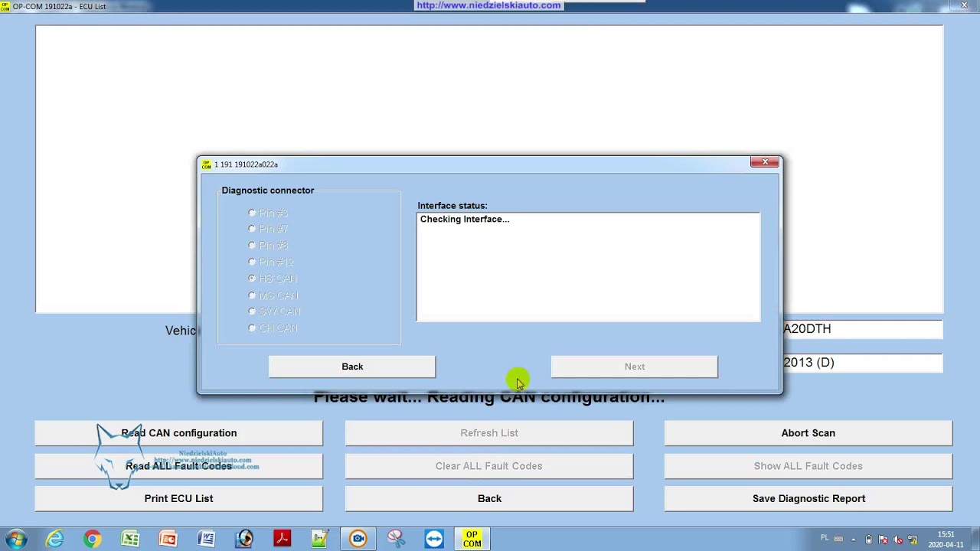Click the 'Checking Interface...' status text
The width and height of the screenshot is (980, 551).
point(465,220)
